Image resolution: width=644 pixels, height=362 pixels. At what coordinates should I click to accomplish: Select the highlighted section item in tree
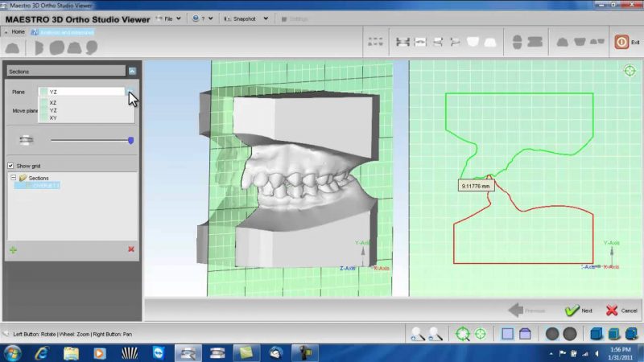[37, 186]
